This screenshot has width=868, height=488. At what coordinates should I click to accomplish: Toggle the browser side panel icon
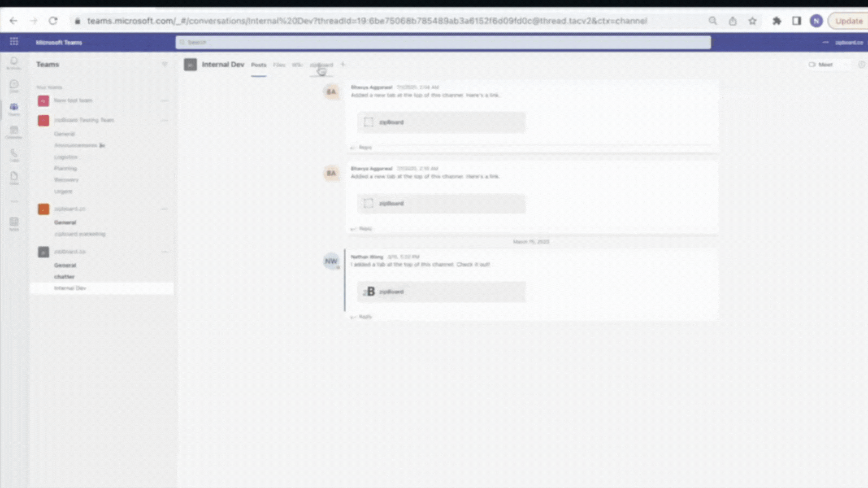tap(796, 21)
